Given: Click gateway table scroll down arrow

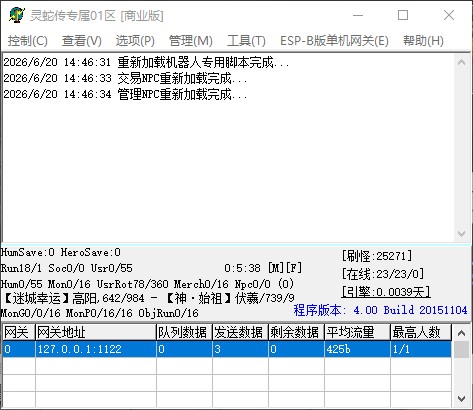Looking at the screenshot, I should (x=462, y=398).
